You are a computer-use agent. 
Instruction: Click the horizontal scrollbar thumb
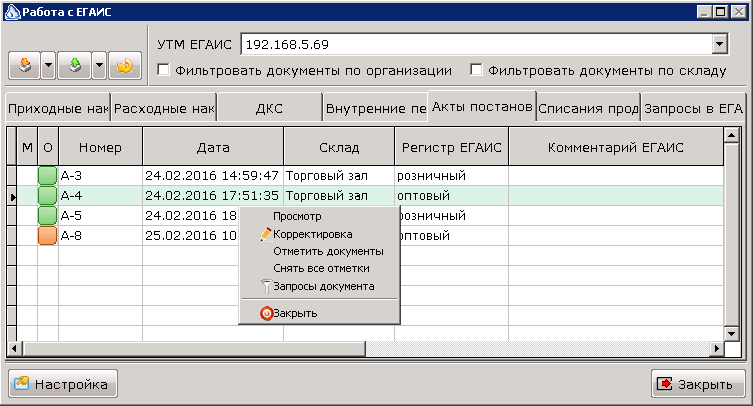click(194, 348)
